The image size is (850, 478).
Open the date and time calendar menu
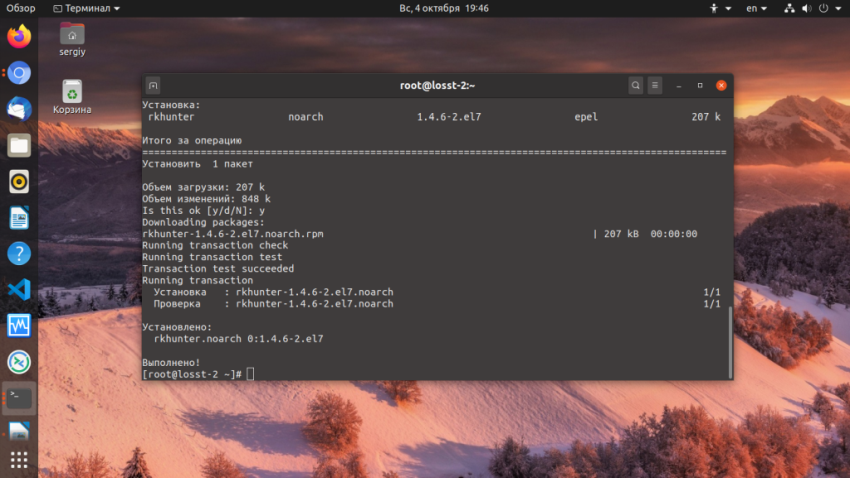coord(444,8)
